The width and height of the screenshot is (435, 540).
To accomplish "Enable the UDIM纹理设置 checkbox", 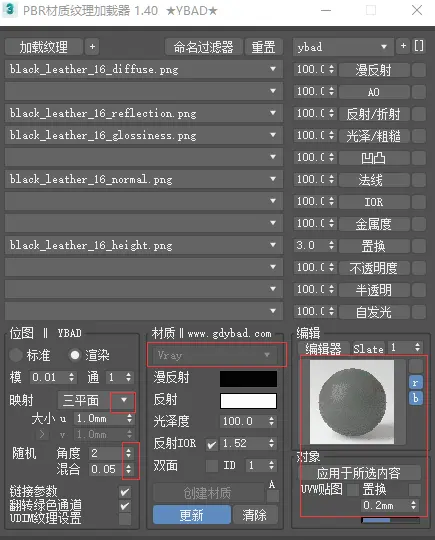I will tap(125, 519).
